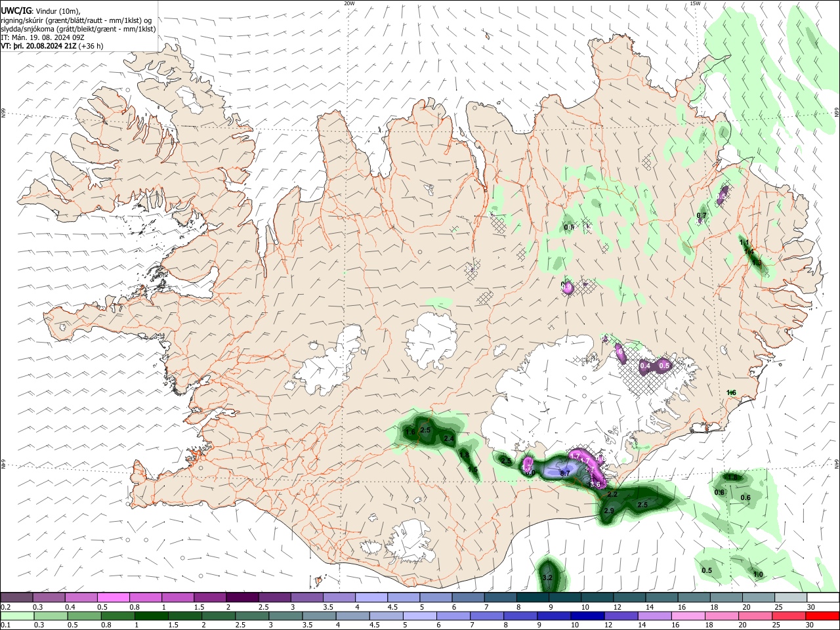This screenshot has width=840, height=630.
Task: Click the 2.2 rain value label
Action: click(x=613, y=493)
